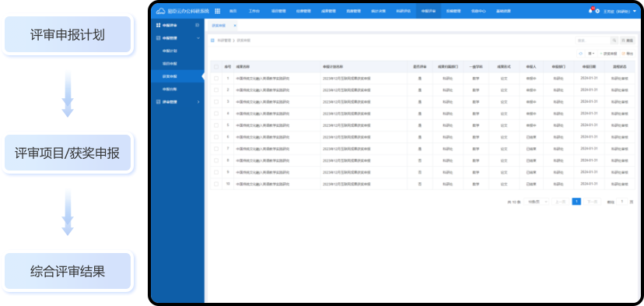Screen dimensions: 644x306
Task: Click the 评审申报计划 step box
Action: click(x=68, y=34)
